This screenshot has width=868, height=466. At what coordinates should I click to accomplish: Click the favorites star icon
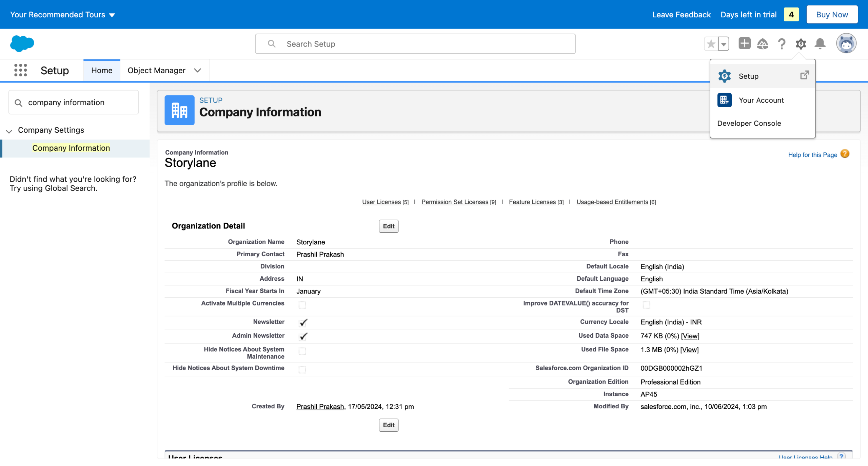coord(711,44)
